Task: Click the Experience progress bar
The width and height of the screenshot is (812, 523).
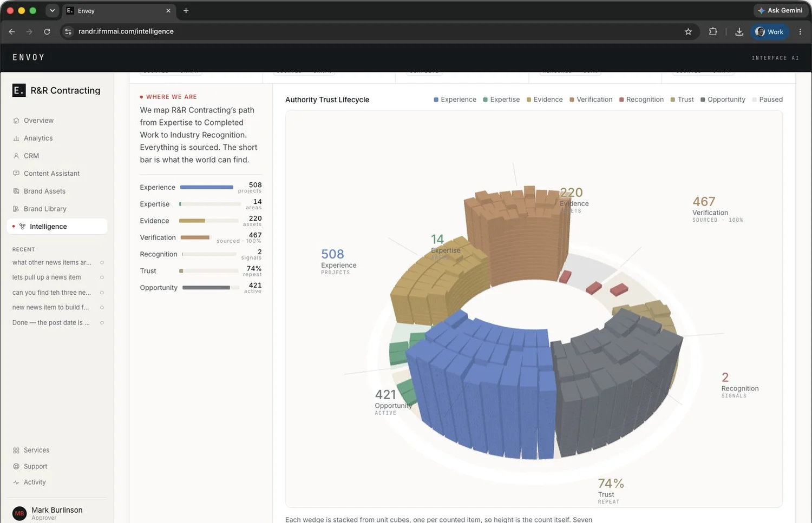Action: tap(207, 187)
